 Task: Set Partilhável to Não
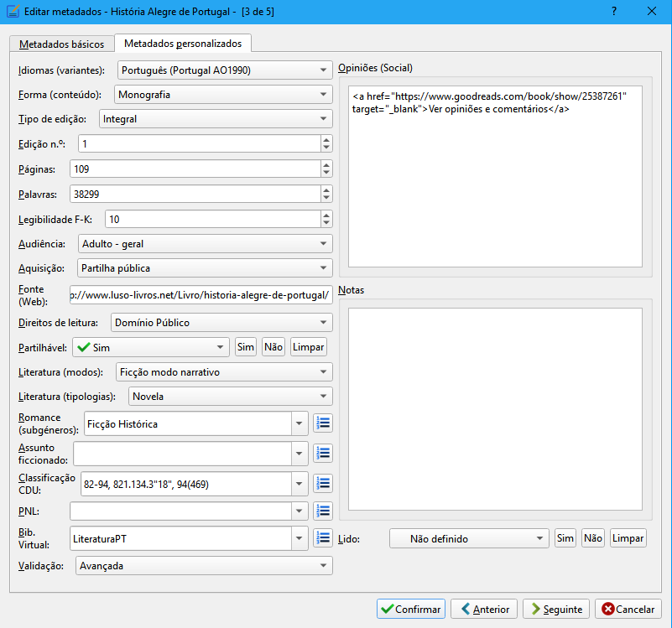(273, 347)
